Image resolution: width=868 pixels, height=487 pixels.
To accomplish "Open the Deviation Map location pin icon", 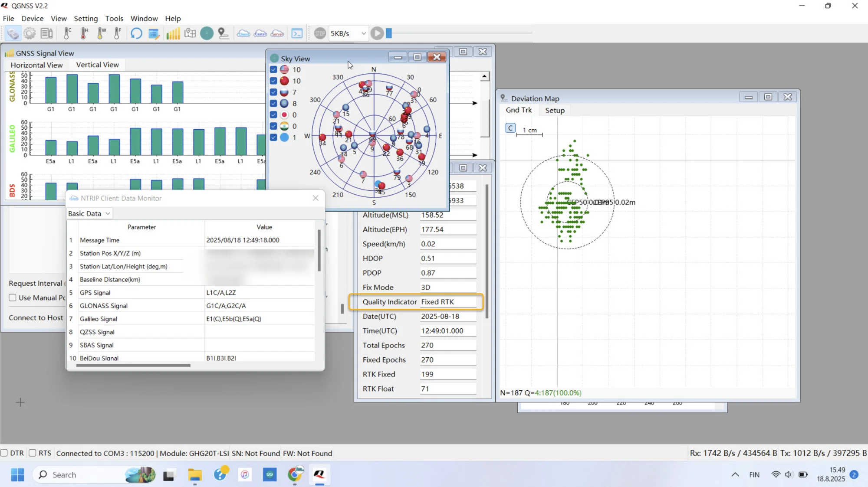I will (224, 33).
